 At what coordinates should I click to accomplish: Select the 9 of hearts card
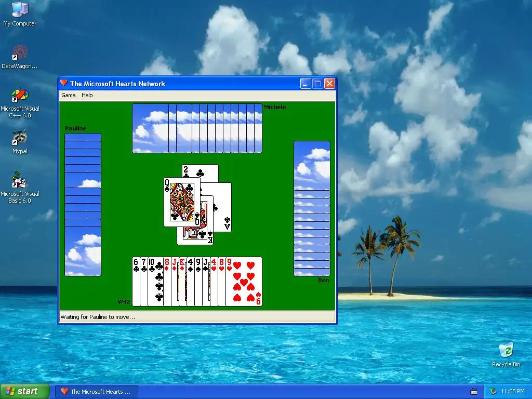[x=244, y=282]
